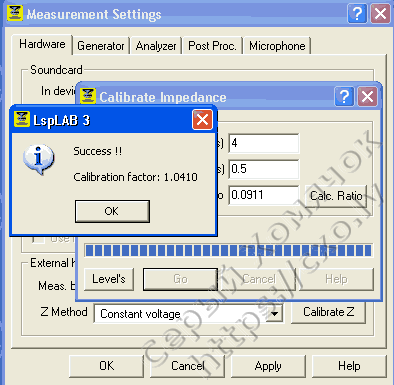Close the Measurement Settings window
The height and width of the screenshot is (385, 394).
(380, 14)
